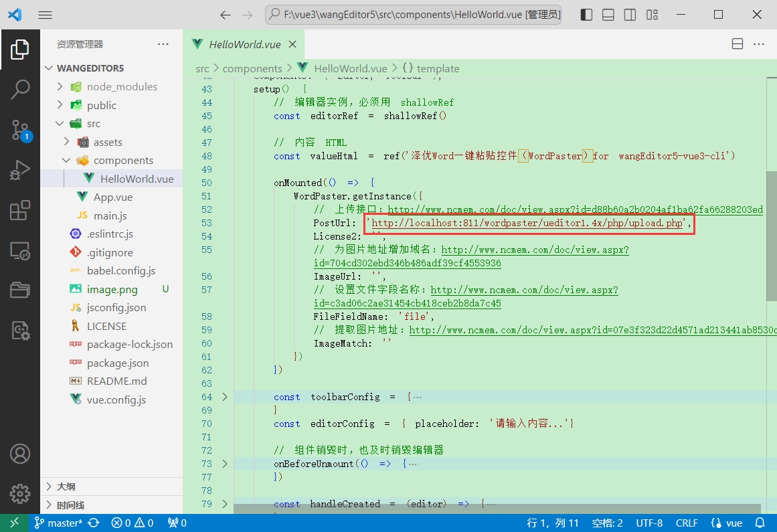Open package.json in the explorer
777x532 pixels.
click(x=118, y=363)
